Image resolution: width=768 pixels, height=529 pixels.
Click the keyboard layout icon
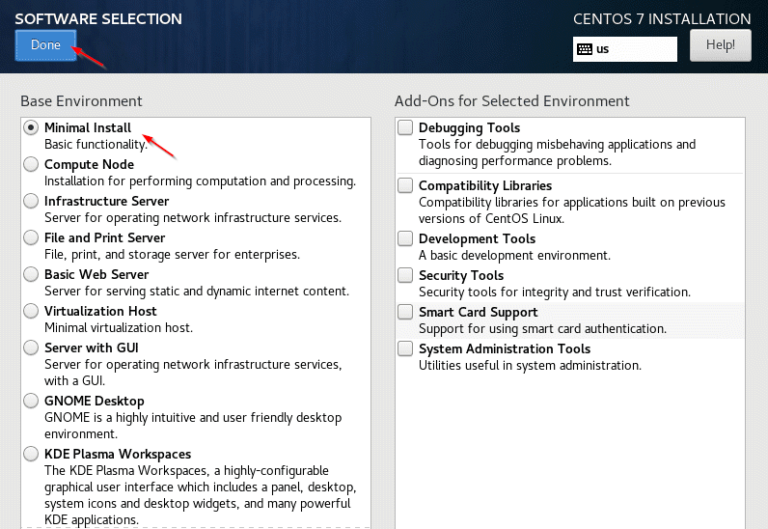(x=584, y=49)
